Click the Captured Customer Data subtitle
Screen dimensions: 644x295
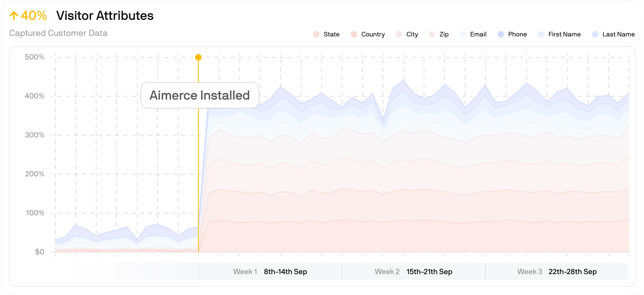58,33
